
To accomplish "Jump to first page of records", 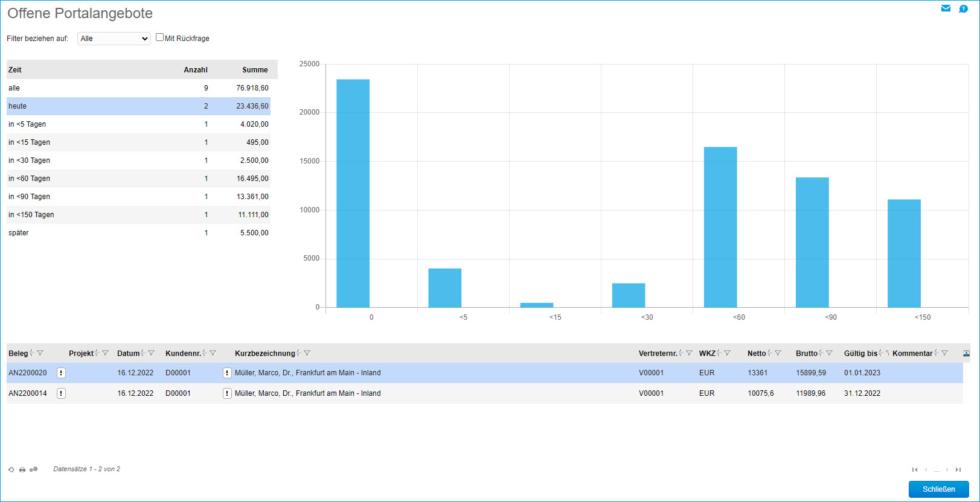I will (915, 469).
